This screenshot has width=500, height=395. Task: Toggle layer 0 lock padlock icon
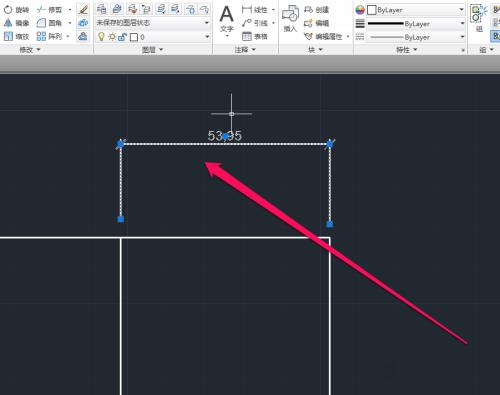pyautogui.click(x=122, y=37)
